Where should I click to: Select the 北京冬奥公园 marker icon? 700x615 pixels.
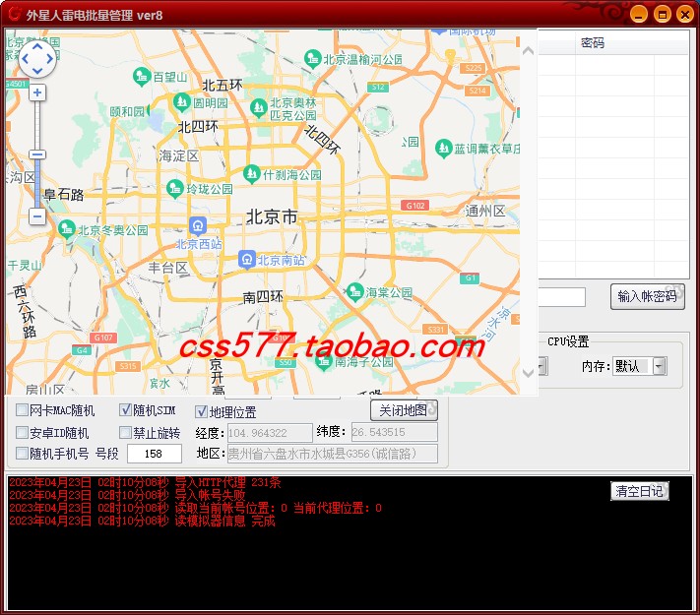point(67,229)
